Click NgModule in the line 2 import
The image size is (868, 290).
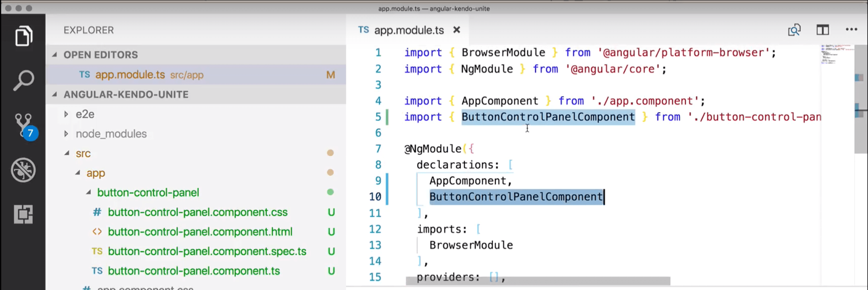click(487, 69)
